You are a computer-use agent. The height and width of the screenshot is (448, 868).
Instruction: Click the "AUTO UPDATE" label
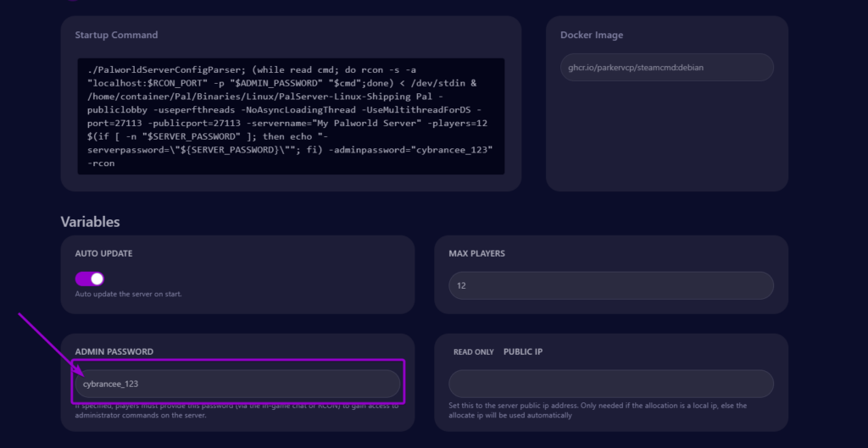[103, 253]
